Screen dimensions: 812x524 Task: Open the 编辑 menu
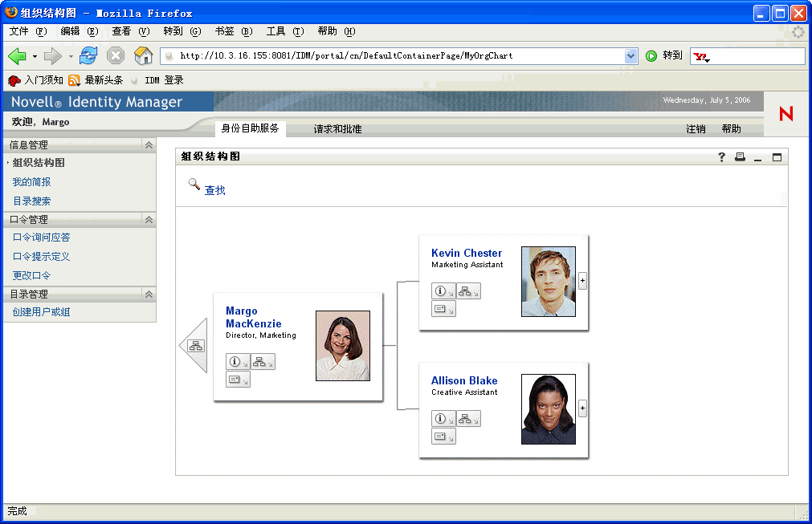click(80, 31)
